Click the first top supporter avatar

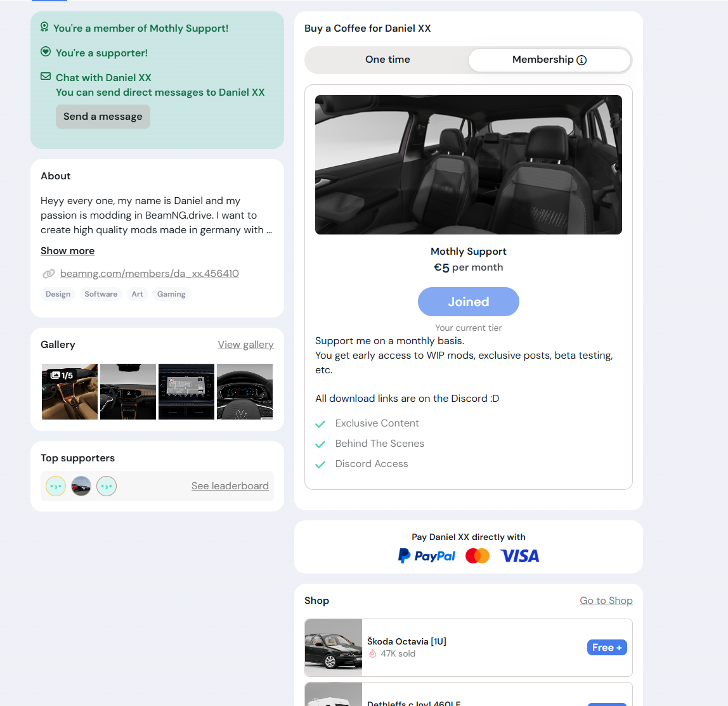pos(56,486)
